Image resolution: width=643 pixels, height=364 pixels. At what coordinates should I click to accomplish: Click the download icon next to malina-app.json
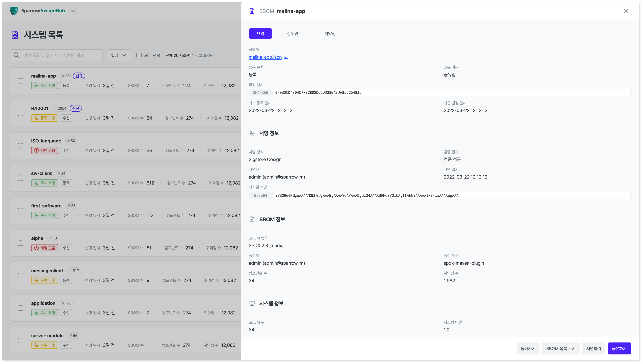286,57
